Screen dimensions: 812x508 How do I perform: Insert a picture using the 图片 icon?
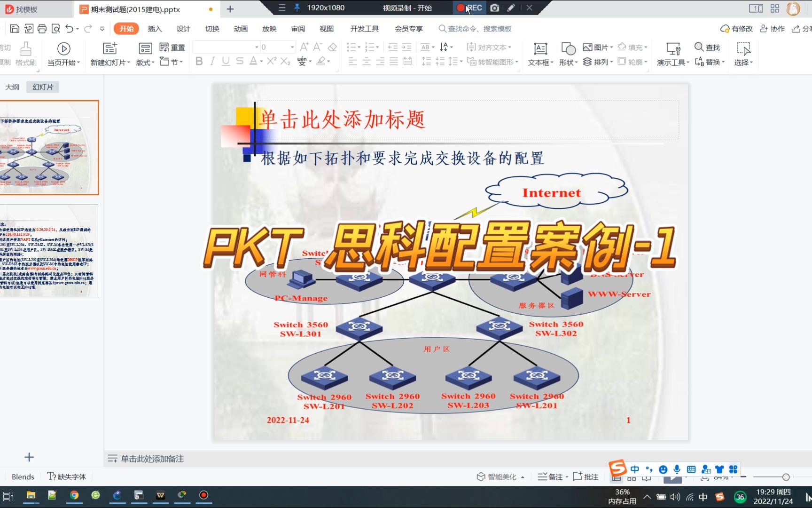594,47
